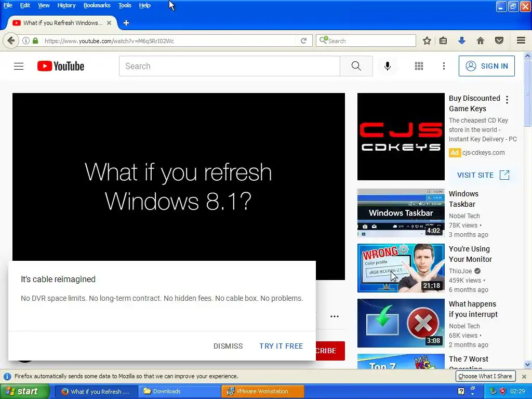This screenshot has width=532, height=399.
Task: Click the Firefox taskbar button
Action: pyautogui.click(x=96, y=391)
